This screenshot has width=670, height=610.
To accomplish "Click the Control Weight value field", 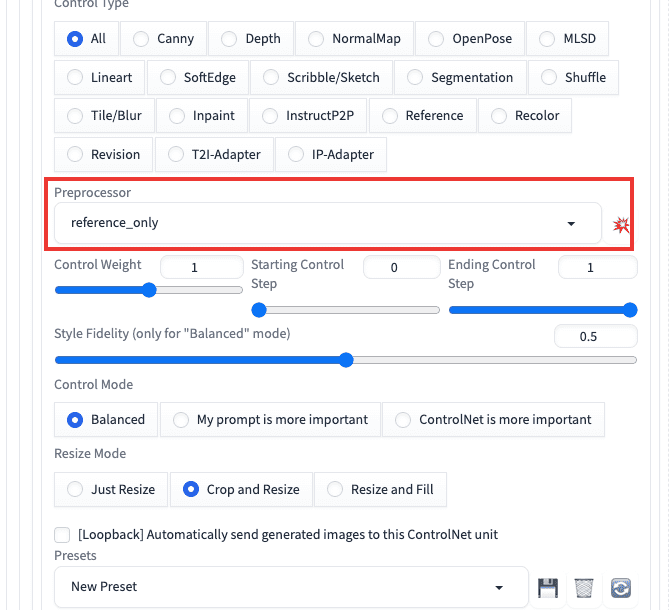I will click(202, 267).
